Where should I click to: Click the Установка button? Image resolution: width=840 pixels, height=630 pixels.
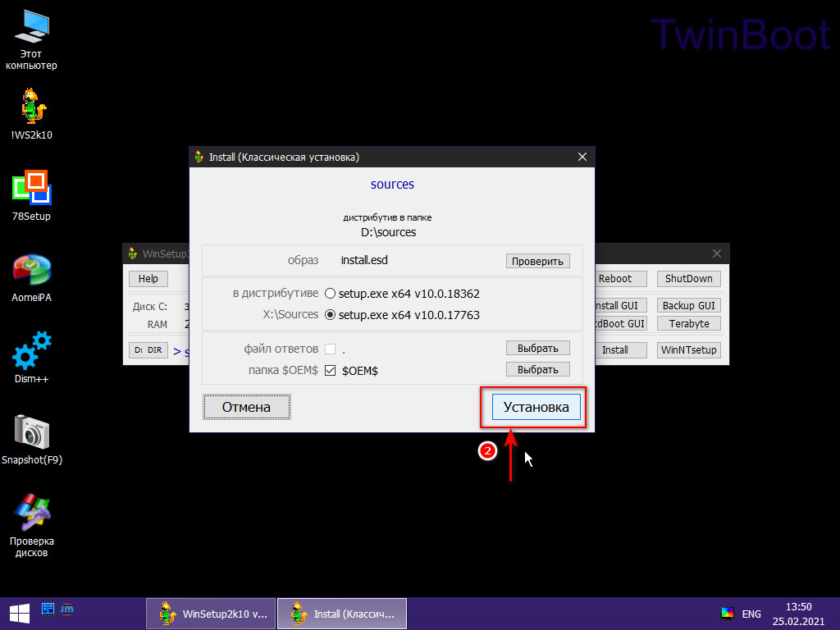pyautogui.click(x=536, y=407)
